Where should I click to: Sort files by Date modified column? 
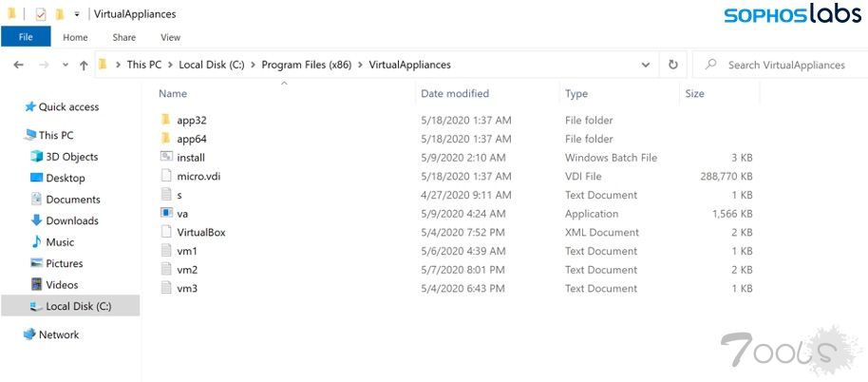[x=455, y=94]
